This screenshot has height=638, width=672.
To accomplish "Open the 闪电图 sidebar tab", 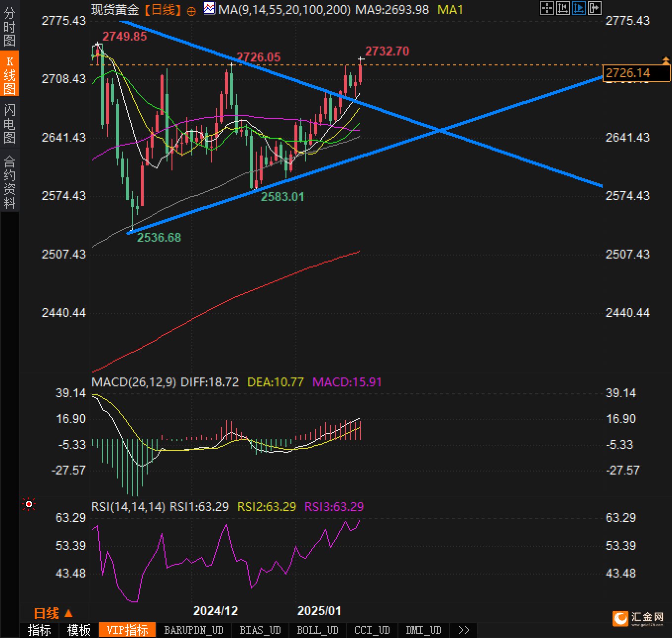I will tap(9, 123).
